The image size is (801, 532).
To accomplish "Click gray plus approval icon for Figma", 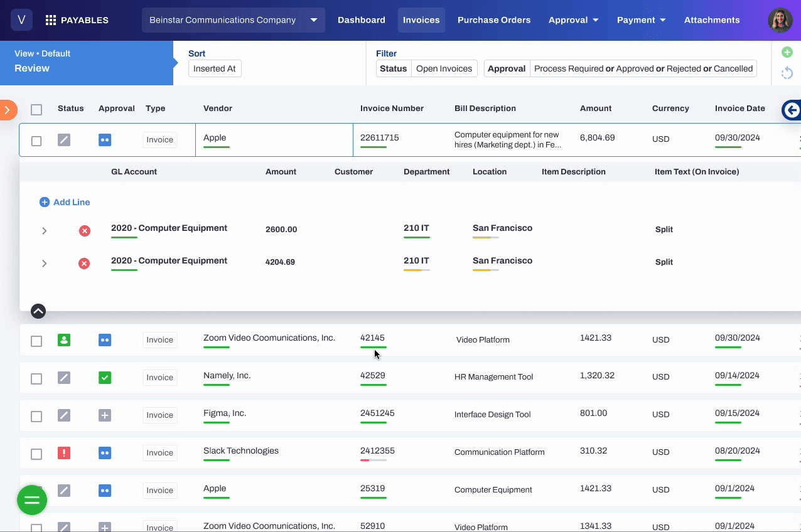I will pyautogui.click(x=105, y=415).
